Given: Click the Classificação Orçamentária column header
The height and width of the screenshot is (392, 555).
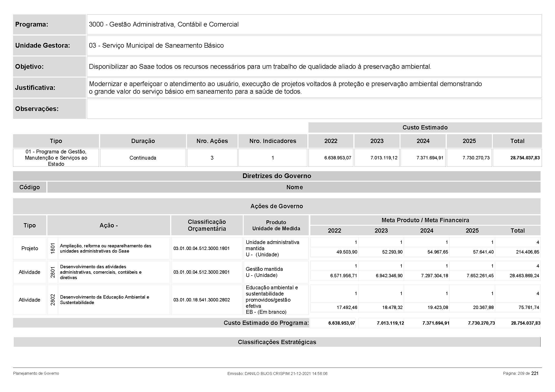Looking at the screenshot, I should coord(207,225).
